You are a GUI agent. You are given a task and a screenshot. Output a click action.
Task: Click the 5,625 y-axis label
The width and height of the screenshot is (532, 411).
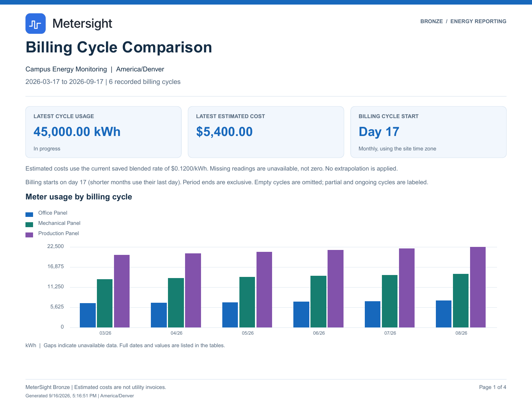(x=57, y=307)
